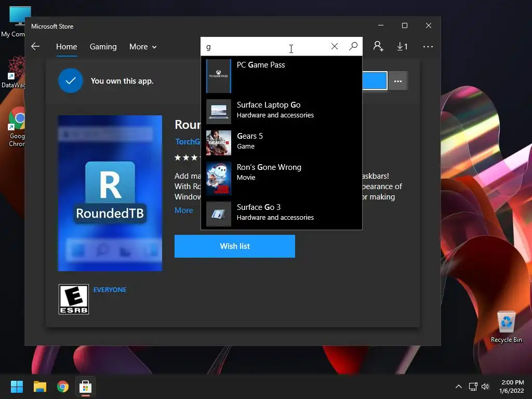Click the magnifying glass search icon
This screenshot has height=399, width=532.
(353, 46)
